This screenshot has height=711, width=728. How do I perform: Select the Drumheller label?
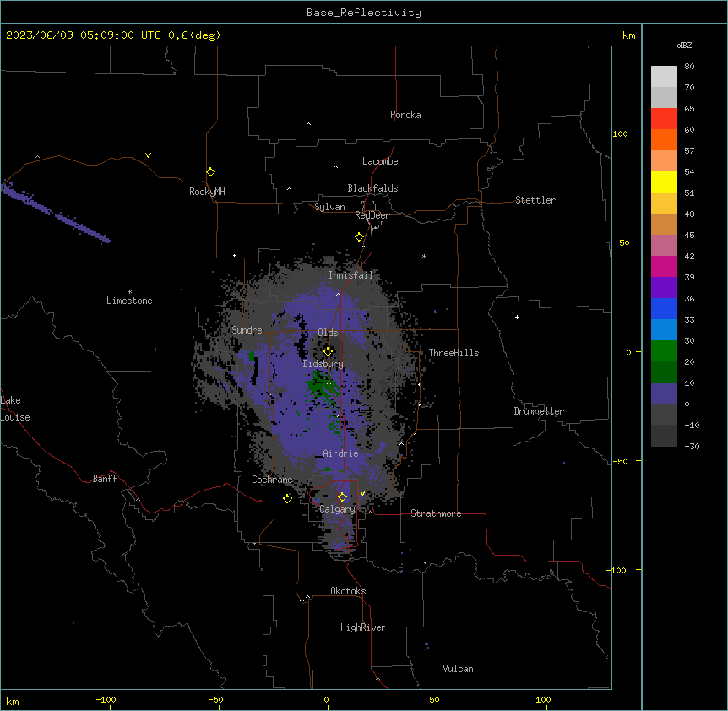539,411
